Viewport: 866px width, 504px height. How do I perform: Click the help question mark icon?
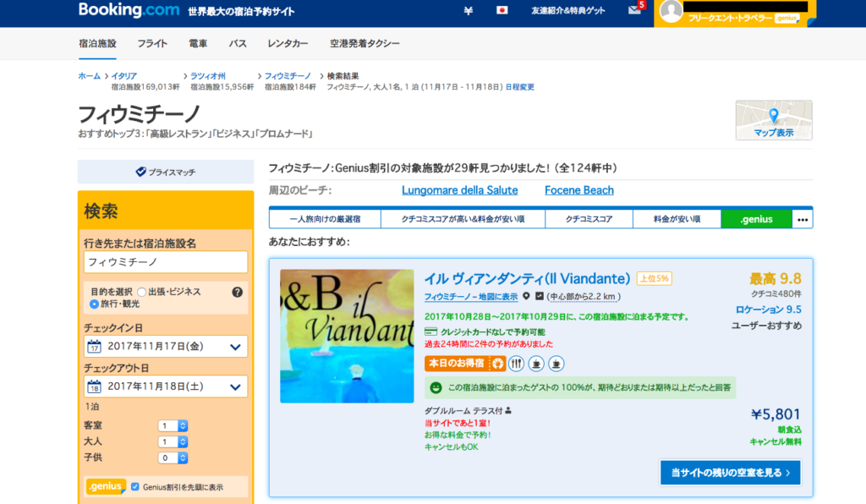[x=237, y=292]
